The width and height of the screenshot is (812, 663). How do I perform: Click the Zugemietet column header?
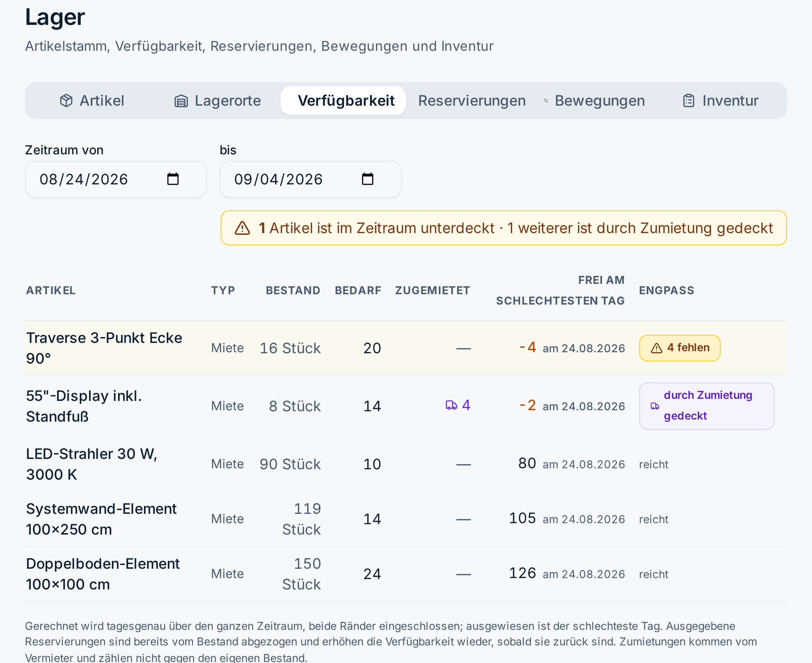[433, 290]
